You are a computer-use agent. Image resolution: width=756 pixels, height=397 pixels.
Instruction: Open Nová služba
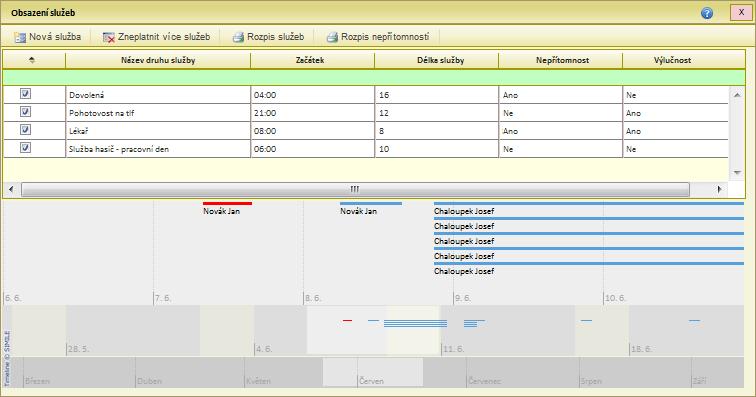click(x=47, y=37)
